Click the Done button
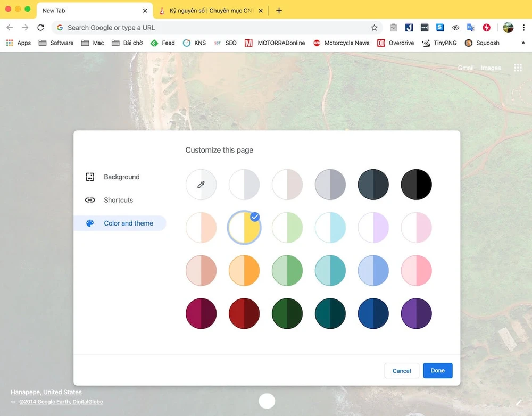Screen dimensions: 532x416 point(438,371)
